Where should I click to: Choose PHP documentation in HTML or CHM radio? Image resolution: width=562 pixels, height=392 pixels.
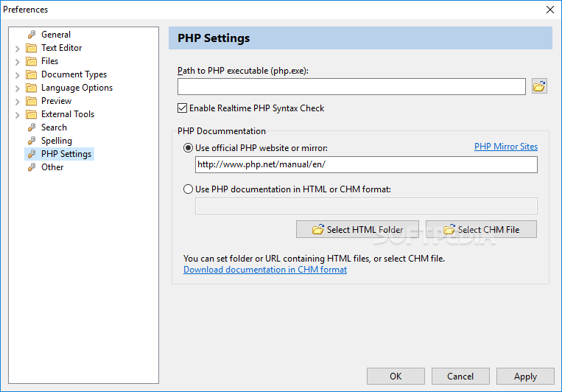pos(188,189)
